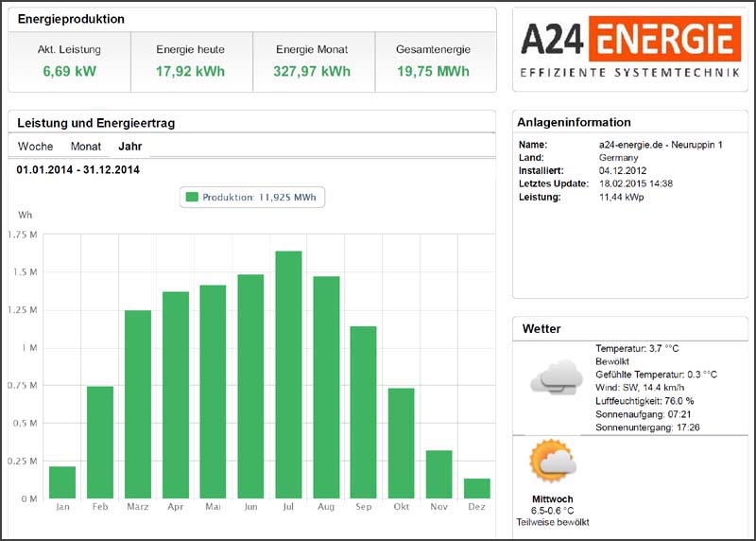Click the Jul bar in chart
Screen dimensions: 756x541
[288, 375]
